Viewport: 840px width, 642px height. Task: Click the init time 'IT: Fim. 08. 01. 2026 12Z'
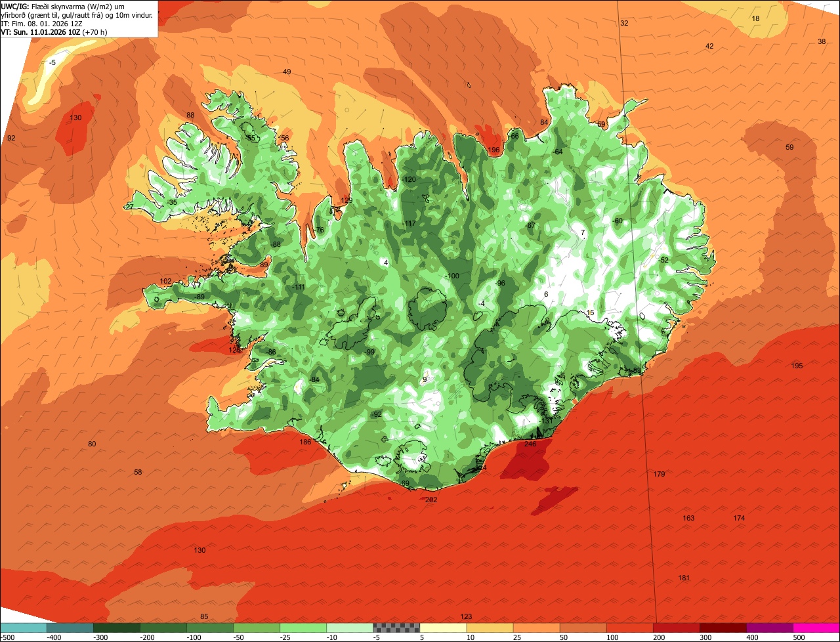41,23
